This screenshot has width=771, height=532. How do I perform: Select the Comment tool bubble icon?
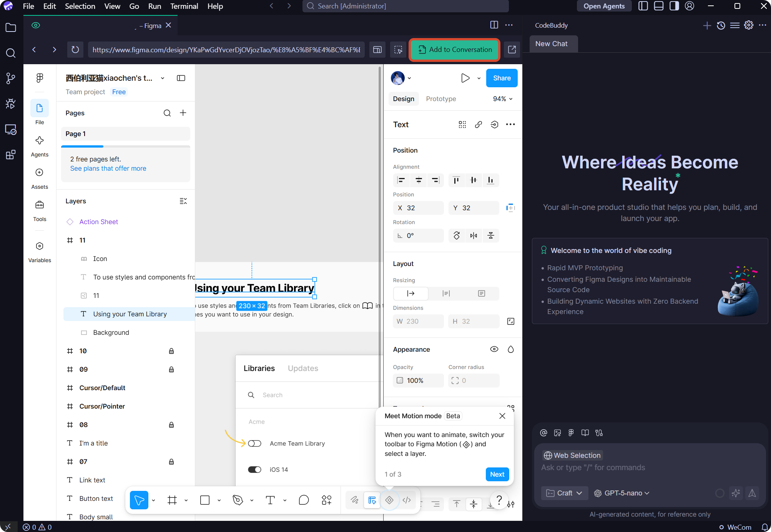[304, 500]
